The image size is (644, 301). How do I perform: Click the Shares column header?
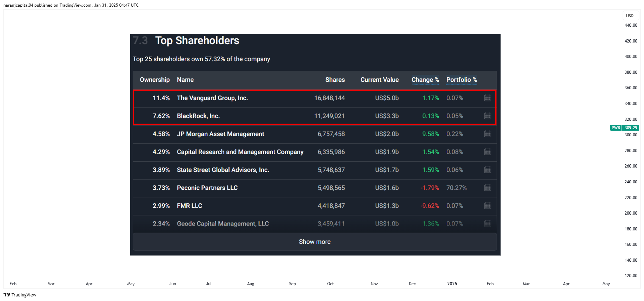(335, 80)
